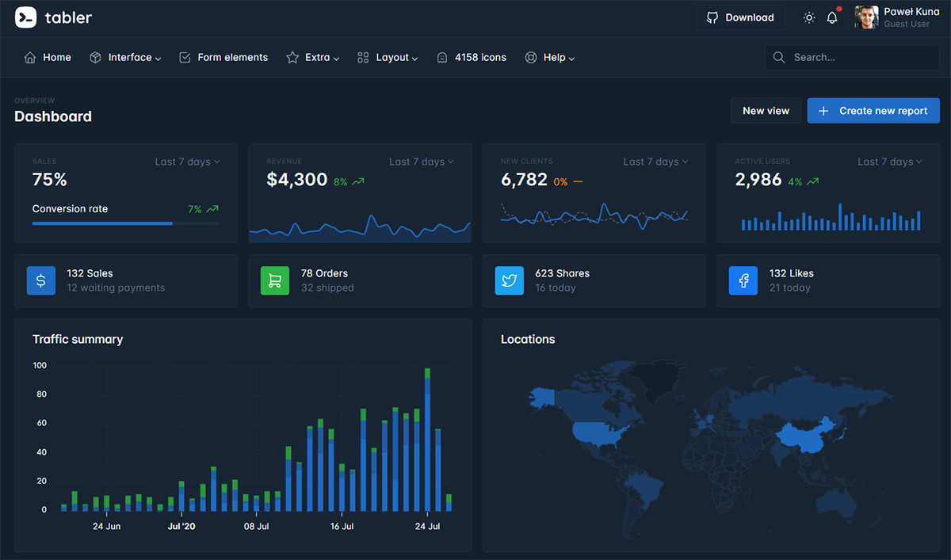Click the Facebook icon on Likes card

click(743, 280)
